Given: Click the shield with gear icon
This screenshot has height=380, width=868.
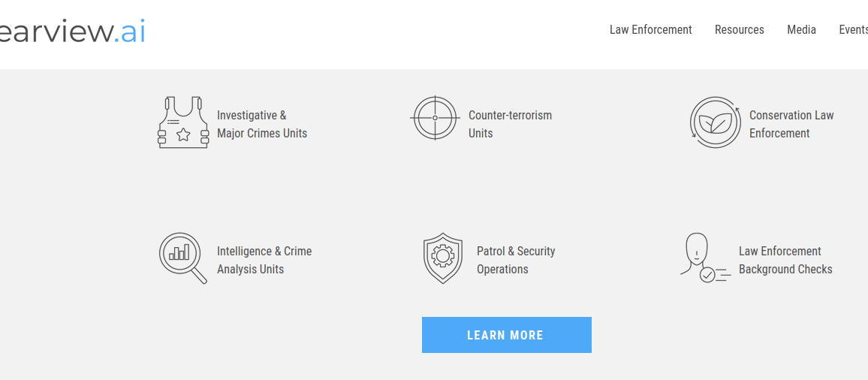Looking at the screenshot, I should (x=443, y=258).
